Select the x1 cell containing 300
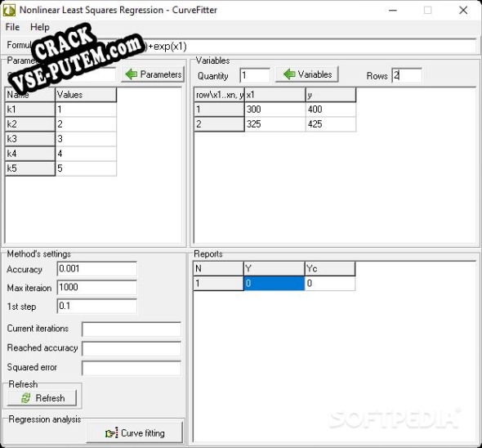The width and height of the screenshot is (482, 448). (274, 110)
